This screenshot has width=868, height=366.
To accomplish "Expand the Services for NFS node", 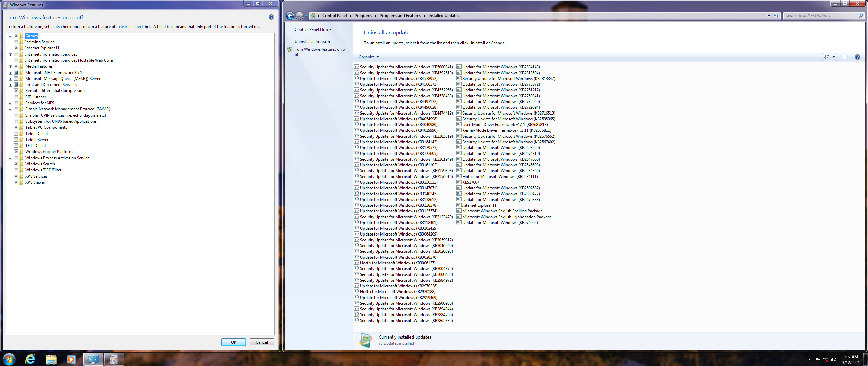I will tap(10, 103).
